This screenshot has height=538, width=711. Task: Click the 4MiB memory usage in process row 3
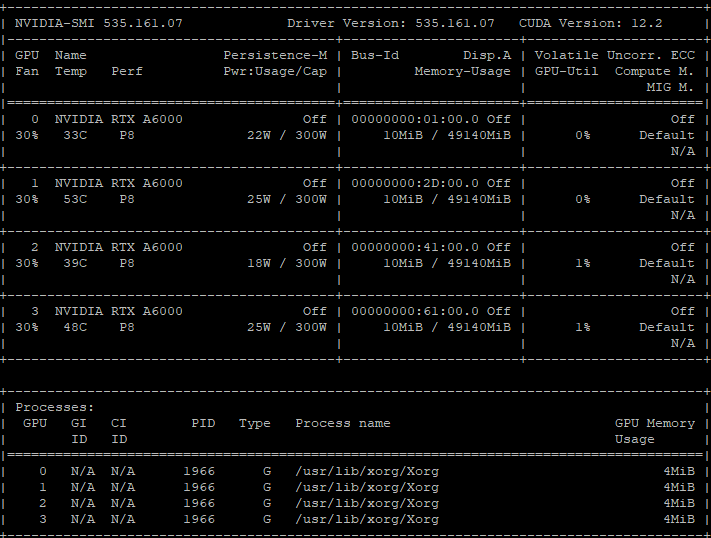click(x=679, y=519)
